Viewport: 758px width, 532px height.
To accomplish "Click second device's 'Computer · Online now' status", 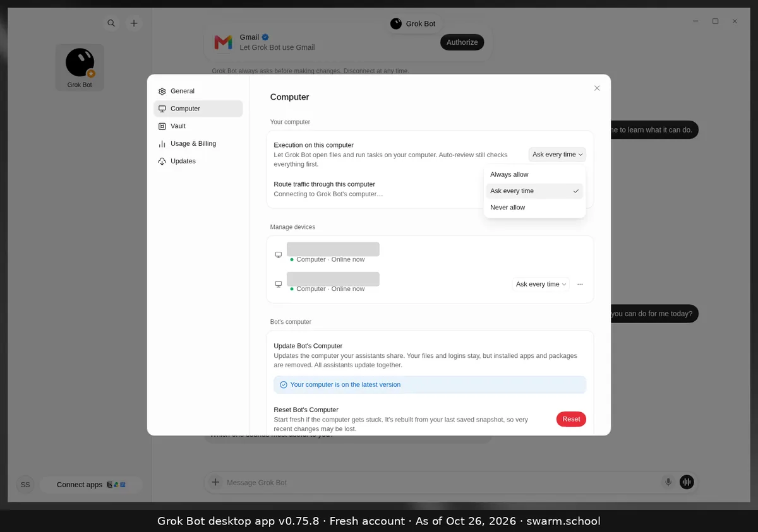I will tap(330, 289).
